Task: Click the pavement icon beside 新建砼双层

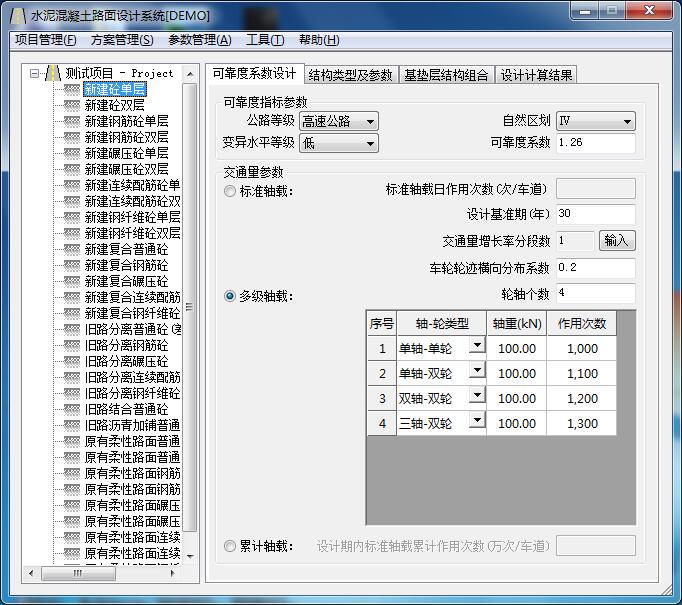Action: point(72,105)
